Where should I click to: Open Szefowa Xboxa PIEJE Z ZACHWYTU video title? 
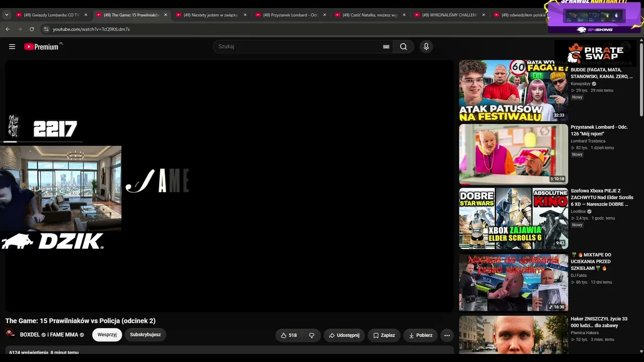pyautogui.click(x=602, y=198)
